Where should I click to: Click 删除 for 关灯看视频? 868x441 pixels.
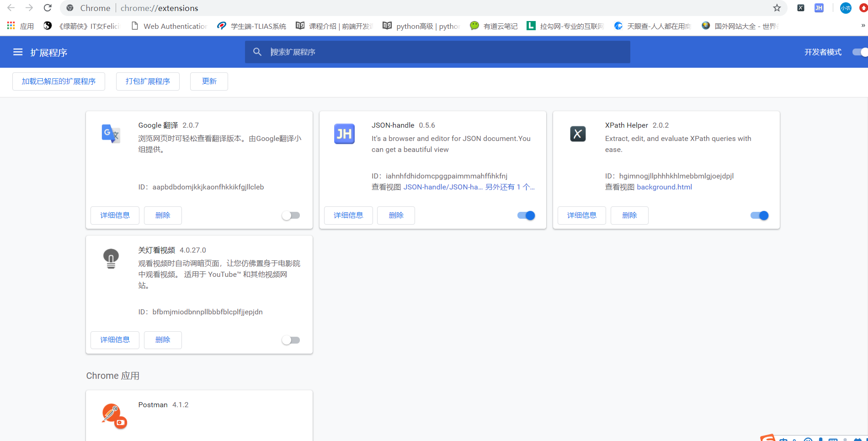click(163, 340)
